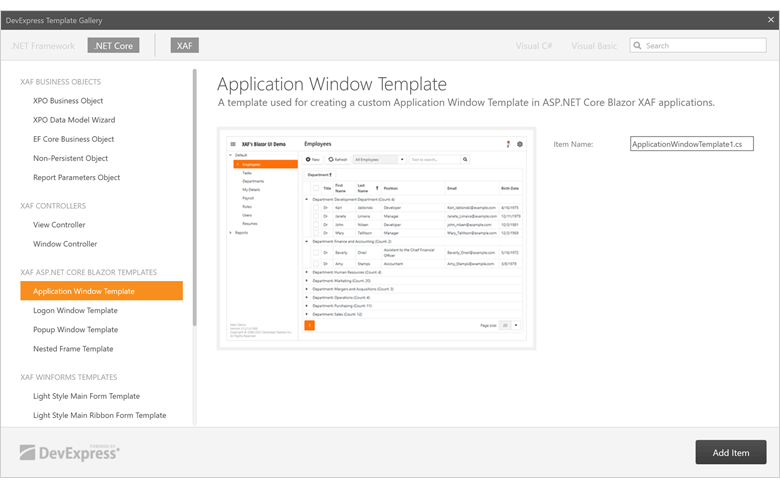This screenshot has height=488, width=780.
Task: Select Non-Persistent Object template
Action: [71, 158]
